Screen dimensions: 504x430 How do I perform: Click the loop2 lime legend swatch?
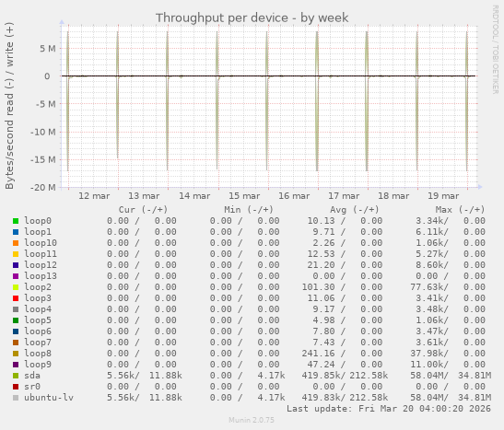(x=16, y=287)
